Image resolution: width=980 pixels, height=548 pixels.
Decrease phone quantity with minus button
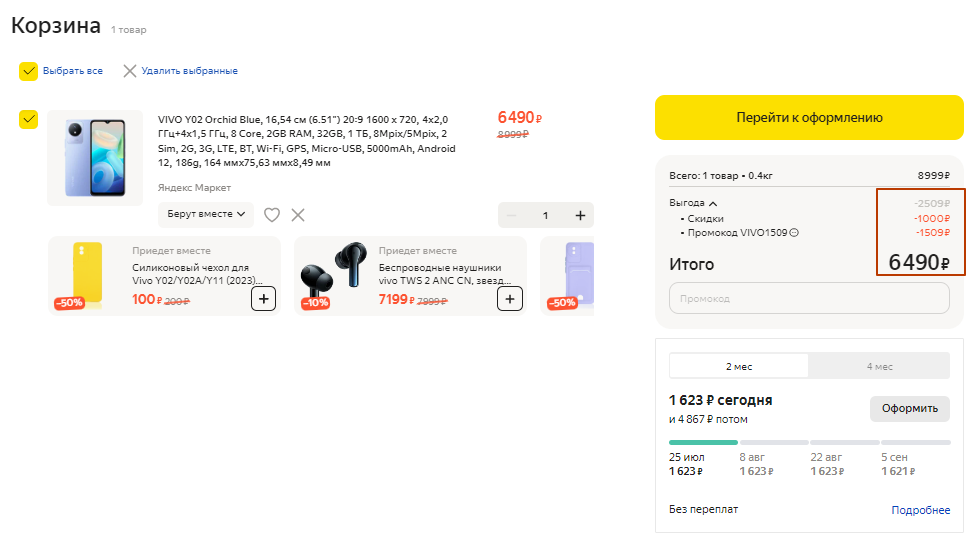tap(512, 215)
